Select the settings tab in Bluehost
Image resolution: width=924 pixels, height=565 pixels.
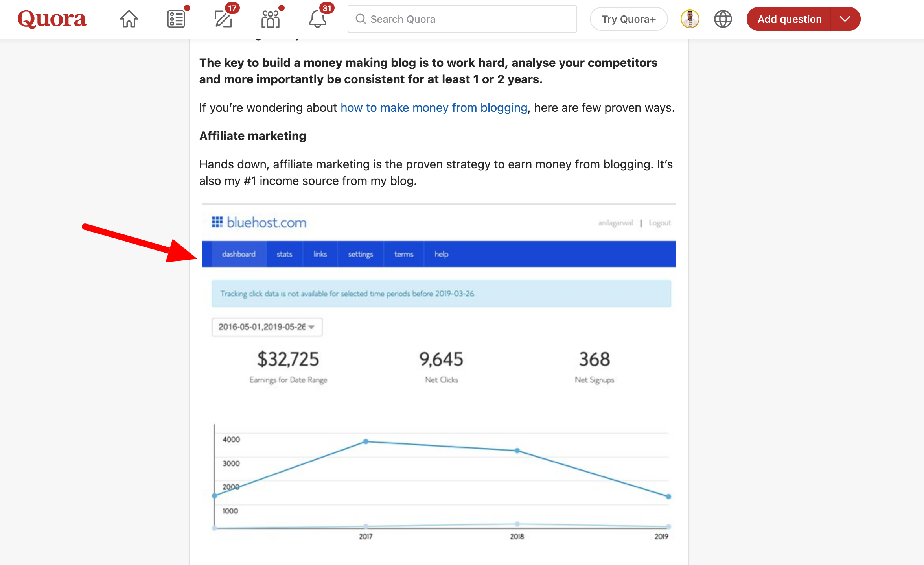click(360, 254)
